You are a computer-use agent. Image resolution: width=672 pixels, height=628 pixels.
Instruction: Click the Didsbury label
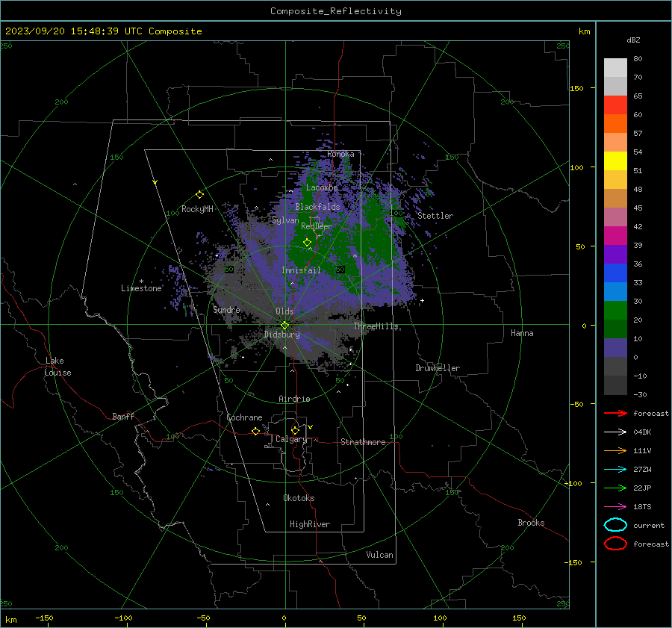click(281, 335)
